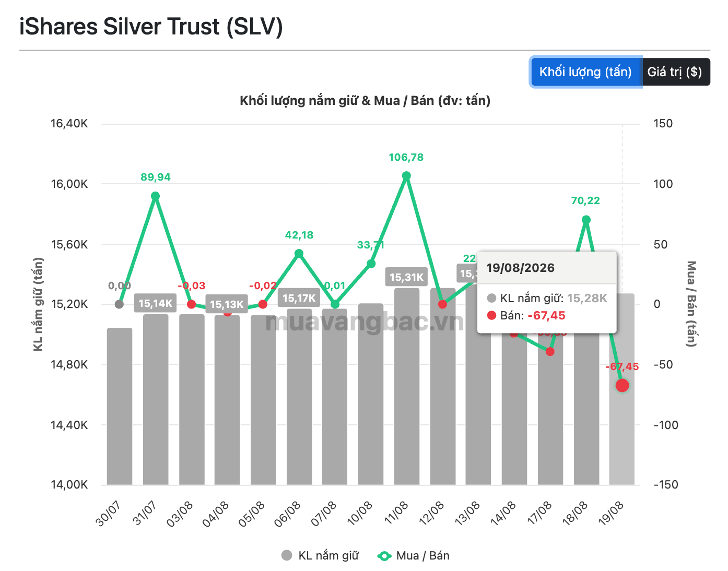Switch to Giá trị ($) tab

click(x=675, y=72)
